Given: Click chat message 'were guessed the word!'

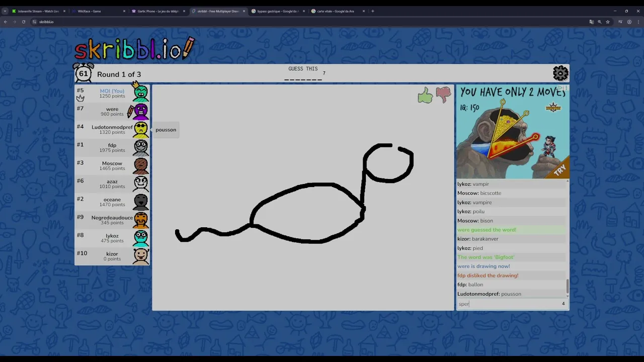Looking at the screenshot, I should coord(487,230).
